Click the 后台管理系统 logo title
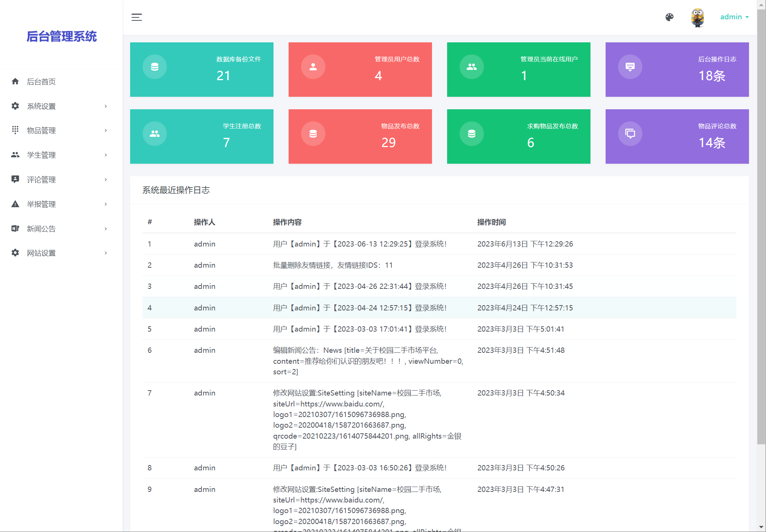Viewport: 766px width, 532px height. (61, 36)
